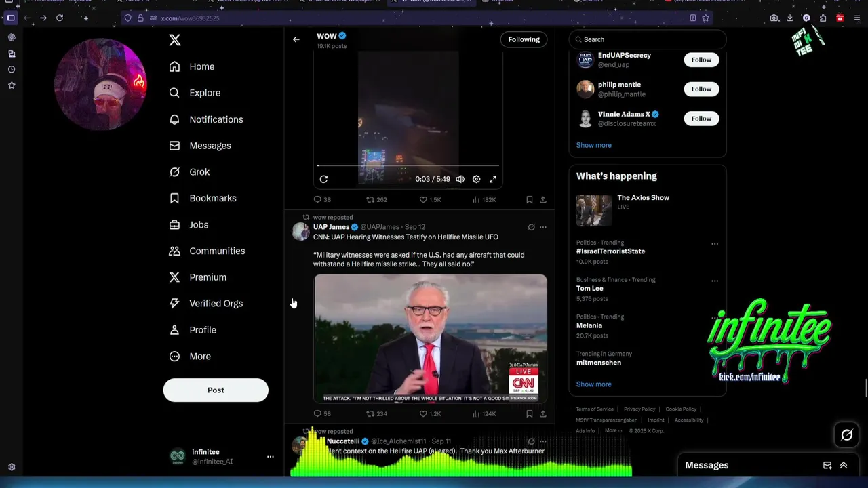The image size is (868, 488).
Task: Open options for Melania trend
Action: tap(715, 319)
